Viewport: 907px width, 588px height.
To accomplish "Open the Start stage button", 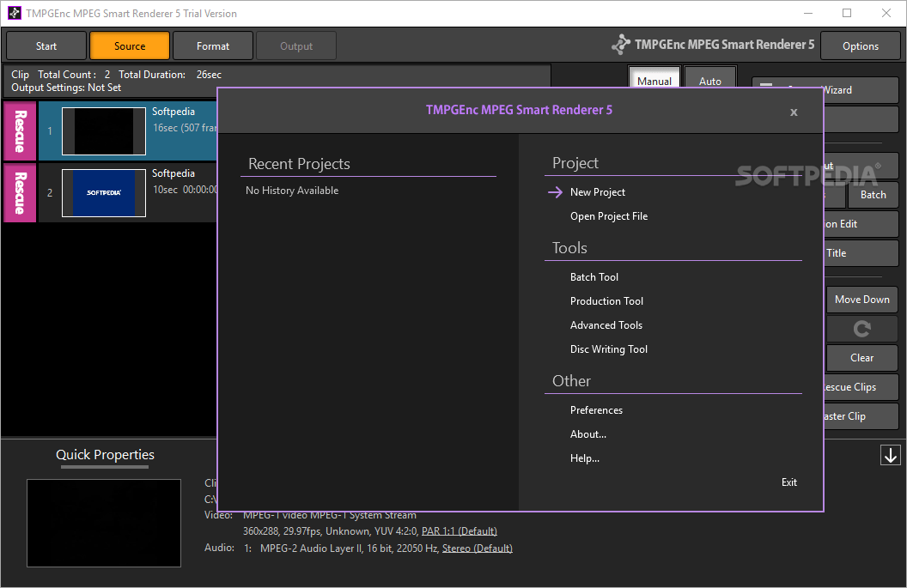I will tap(46, 45).
